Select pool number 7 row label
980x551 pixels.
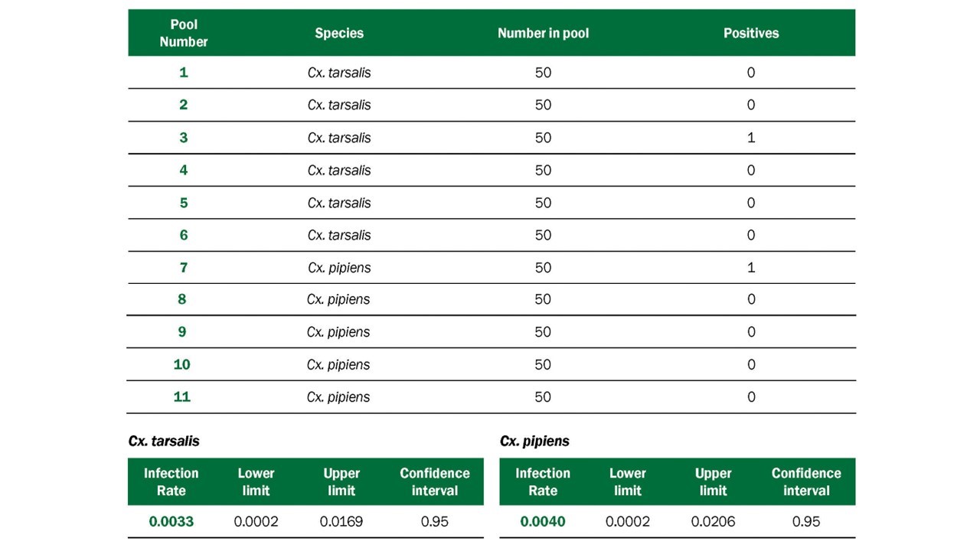[x=184, y=267]
